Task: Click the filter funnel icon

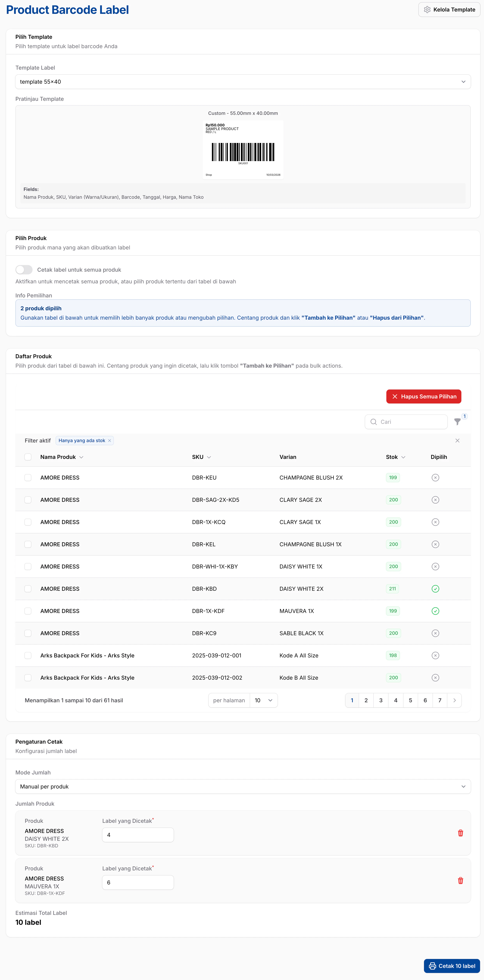Action: (x=457, y=422)
